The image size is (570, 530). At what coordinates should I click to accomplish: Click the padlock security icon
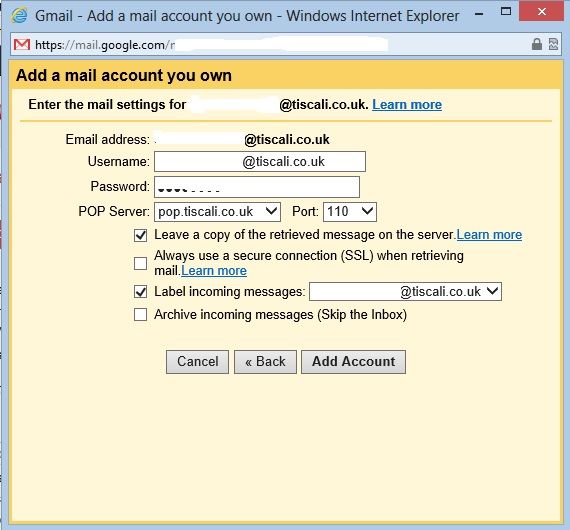tap(537, 44)
